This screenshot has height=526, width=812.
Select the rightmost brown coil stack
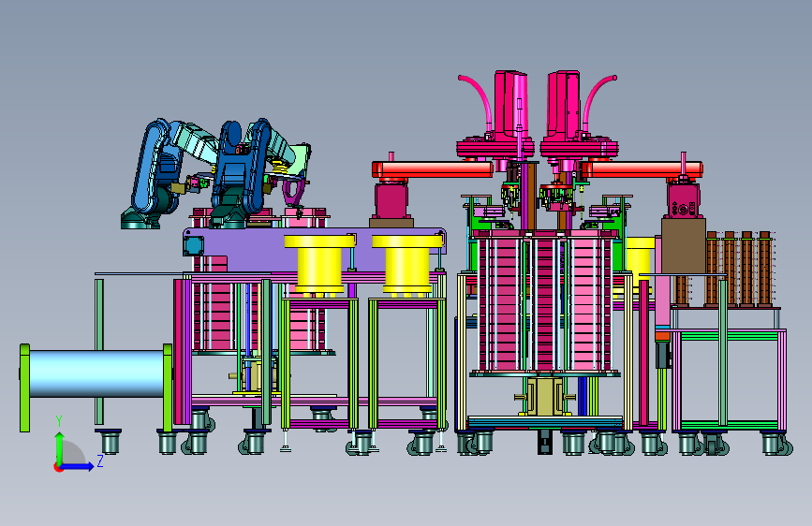765,269
